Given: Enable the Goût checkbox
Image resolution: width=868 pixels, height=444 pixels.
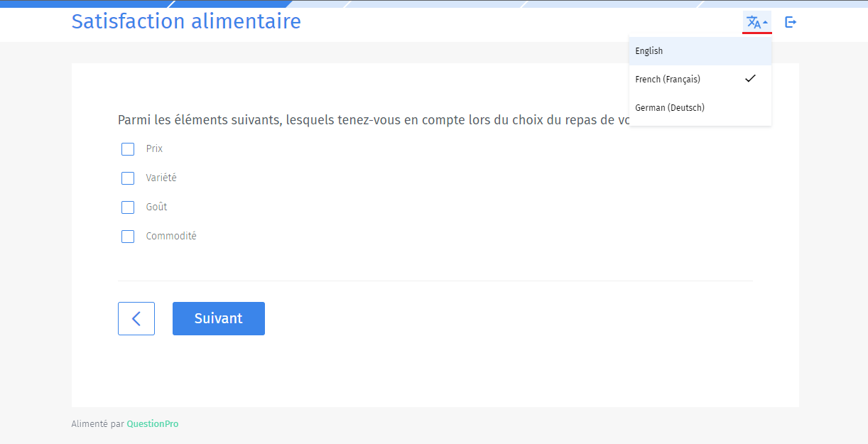Looking at the screenshot, I should click(x=128, y=207).
